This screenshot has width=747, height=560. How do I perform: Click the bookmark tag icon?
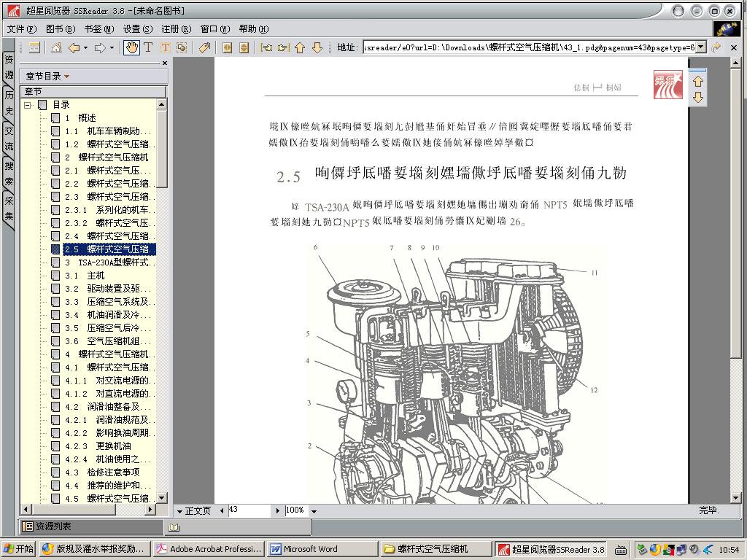click(x=204, y=47)
